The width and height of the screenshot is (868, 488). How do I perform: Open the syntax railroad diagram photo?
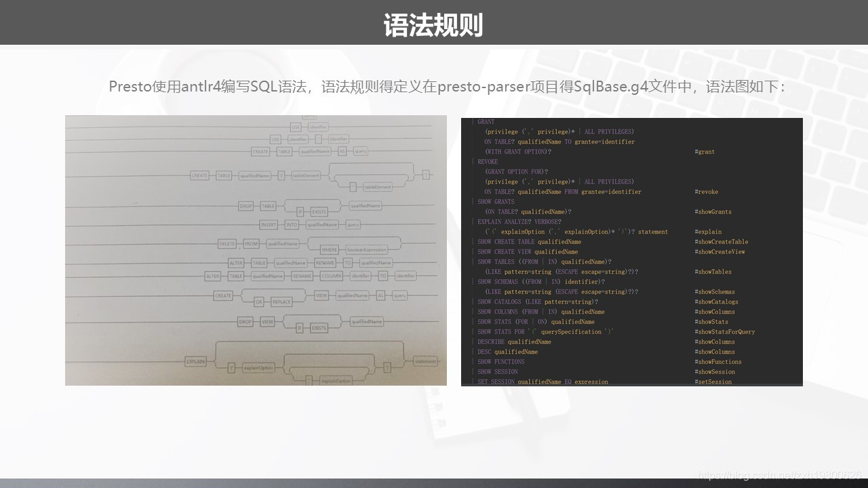click(x=256, y=250)
